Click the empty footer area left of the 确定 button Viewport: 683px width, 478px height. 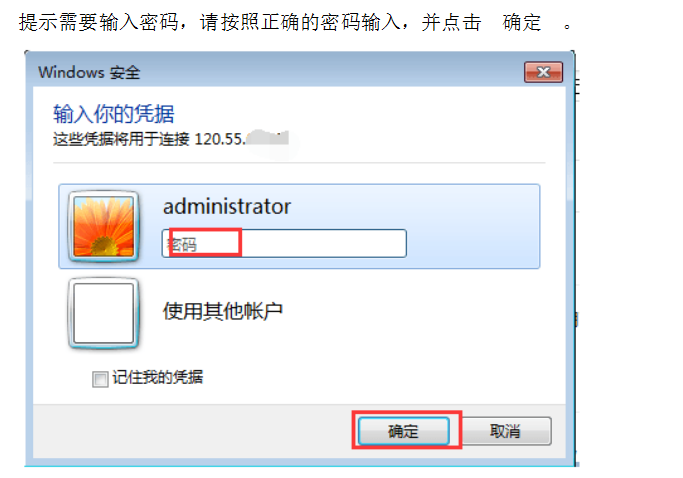(x=192, y=431)
